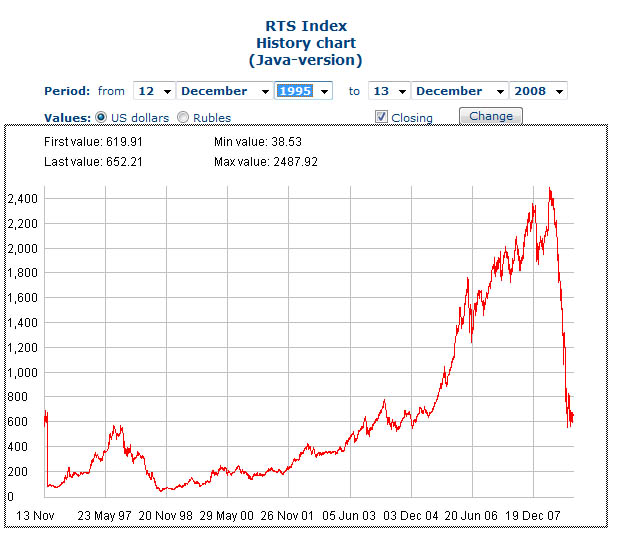621x534 pixels.
Task: Click the 'First value: 619.91' text
Action: click(x=93, y=142)
